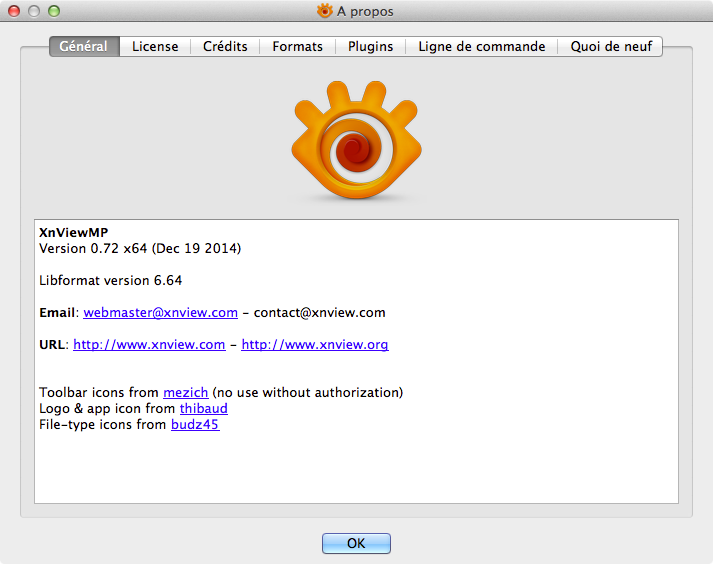
Task: Click the small XnView icon in title bar
Action: click(325, 10)
